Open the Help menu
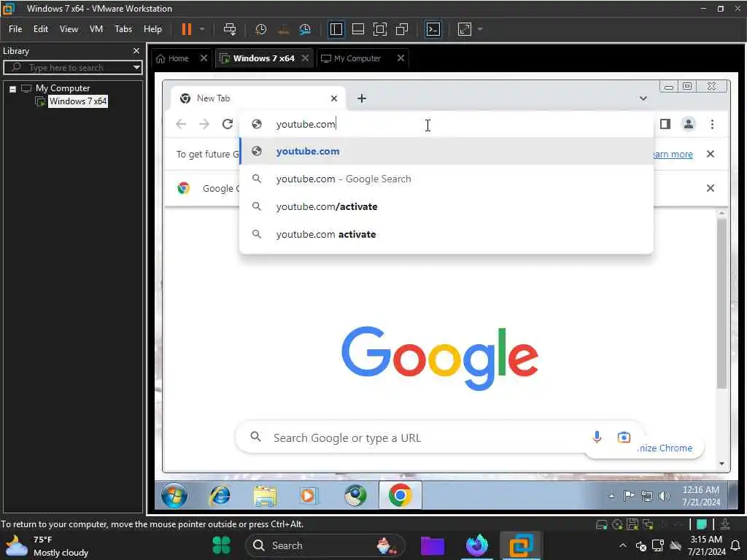The width and height of the screenshot is (747, 560). pyautogui.click(x=152, y=29)
